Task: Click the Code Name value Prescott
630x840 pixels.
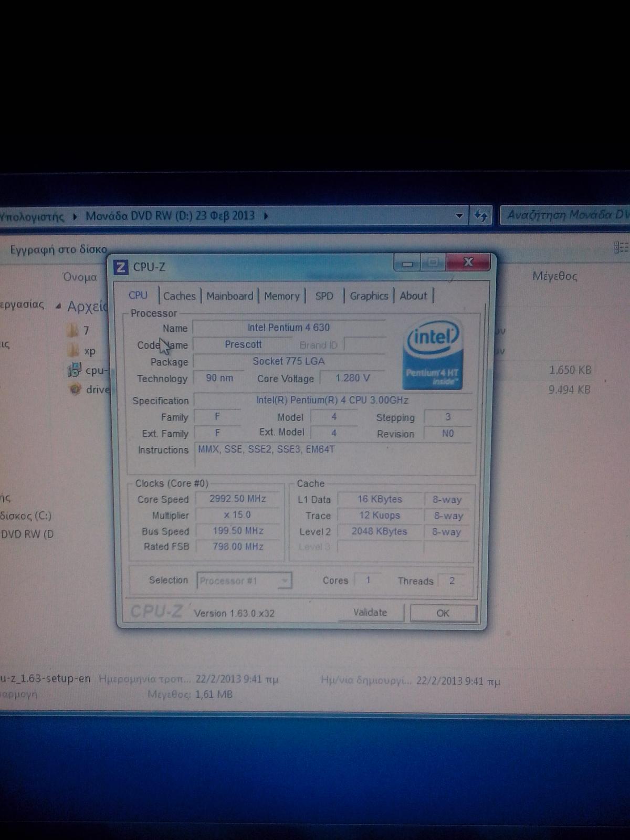Action: click(x=243, y=344)
